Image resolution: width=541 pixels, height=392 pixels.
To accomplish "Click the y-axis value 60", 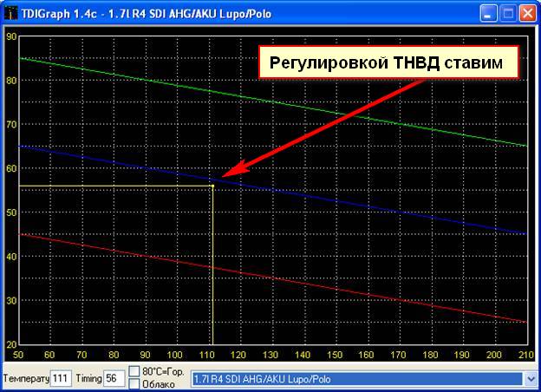I will pos(11,169).
